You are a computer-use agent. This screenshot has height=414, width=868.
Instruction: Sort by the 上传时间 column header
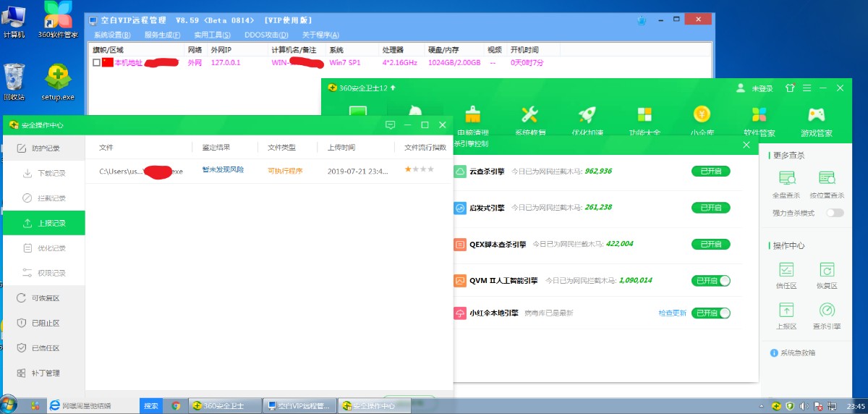point(341,147)
